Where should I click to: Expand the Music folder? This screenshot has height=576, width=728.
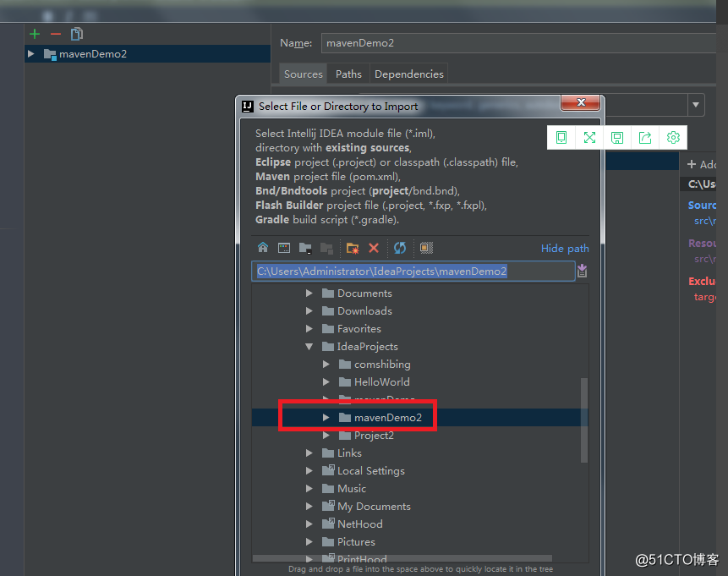click(309, 489)
